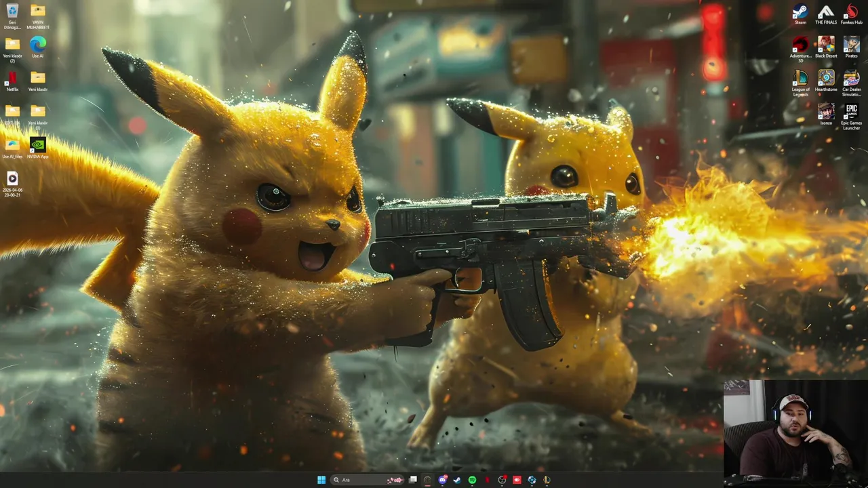
Task: Select the Yeni klasör (2) folder
Action: pyautogui.click(x=12, y=49)
